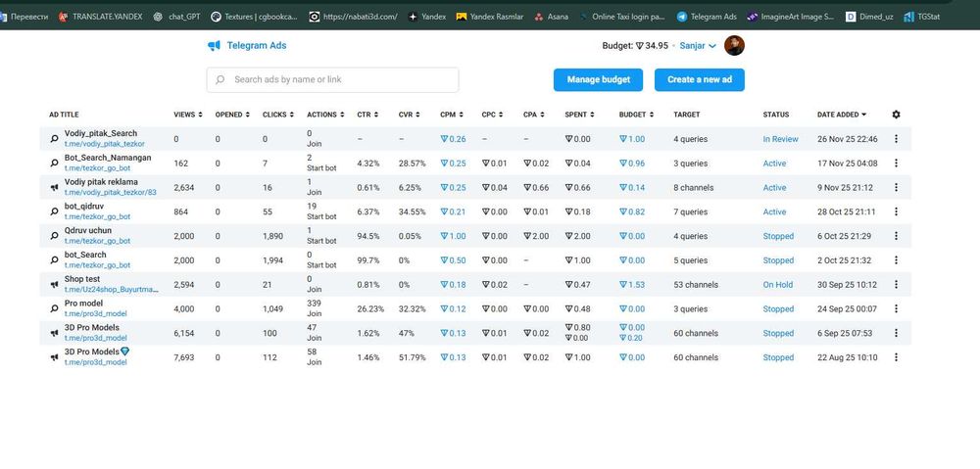This screenshot has width=980, height=469.
Task: Open the Textures cgbookcase bookmark
Action: [255, 17]
